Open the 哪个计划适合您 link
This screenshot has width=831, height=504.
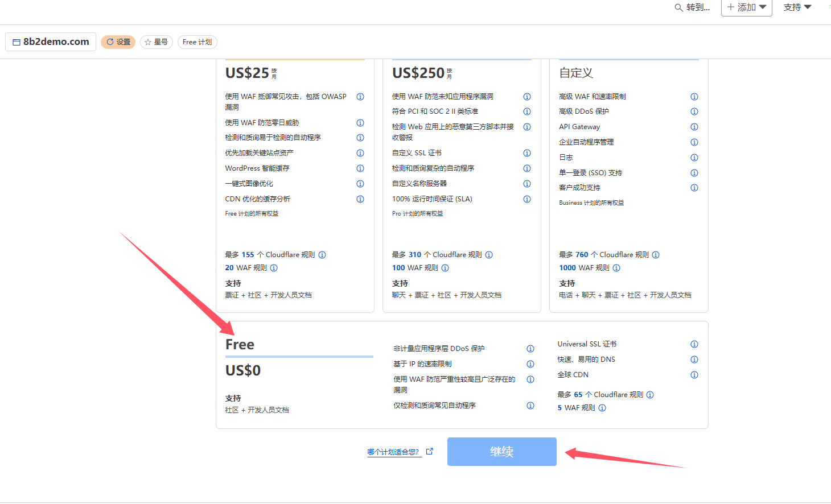click(393, 452)
